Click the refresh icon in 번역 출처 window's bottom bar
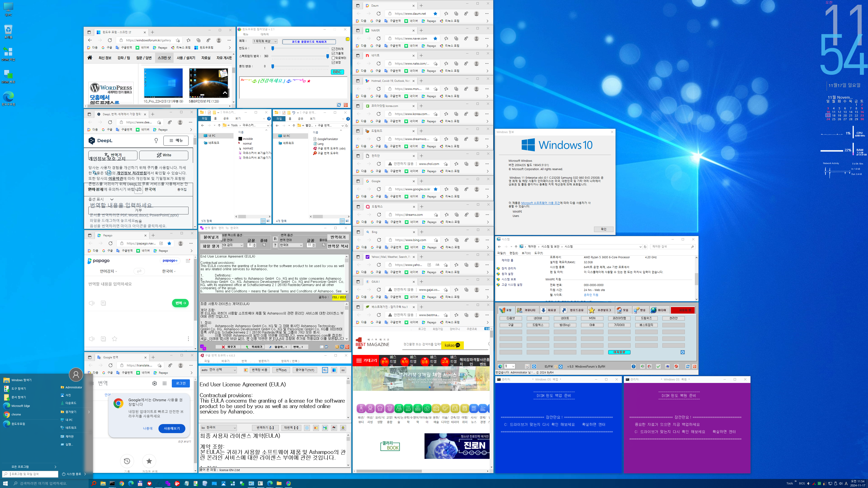Viewport: 868px width, 488px height. coord(342,347)
